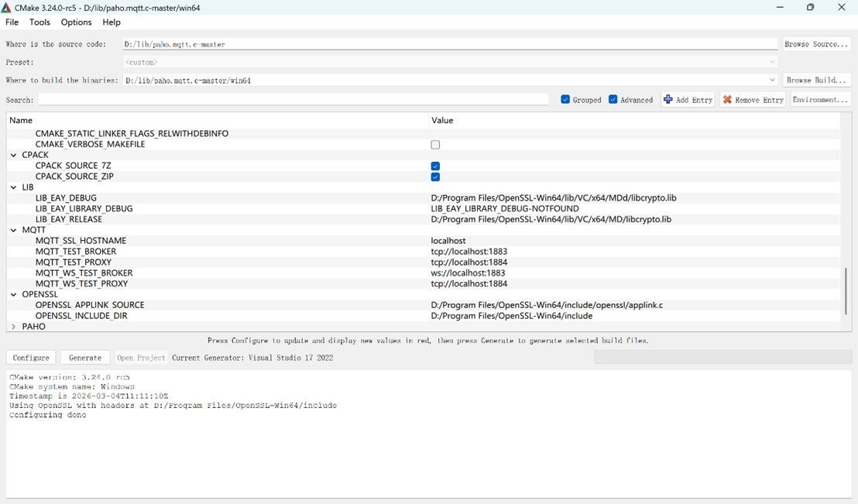The height and width of the screenshot is (504, 858).
Task: Click the red X Remove Entry icon
Action: tap(727, 100)
